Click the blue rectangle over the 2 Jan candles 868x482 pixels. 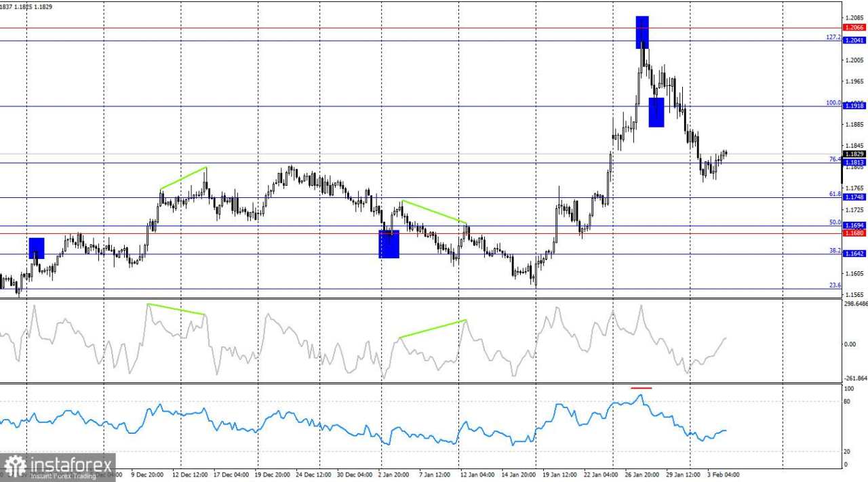coord(388,245)
